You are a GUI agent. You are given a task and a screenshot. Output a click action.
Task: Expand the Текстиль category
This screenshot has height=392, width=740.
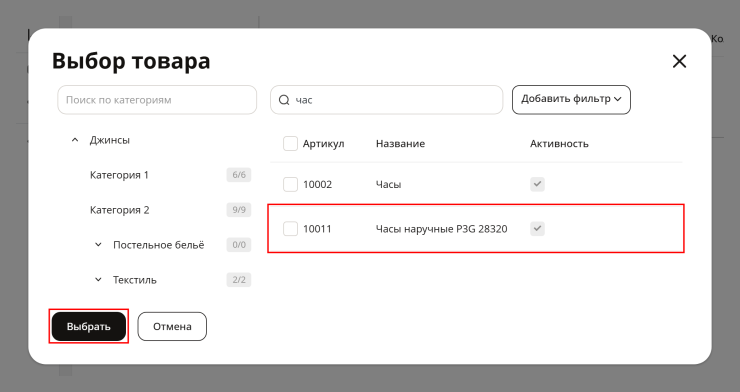(98, 280)
